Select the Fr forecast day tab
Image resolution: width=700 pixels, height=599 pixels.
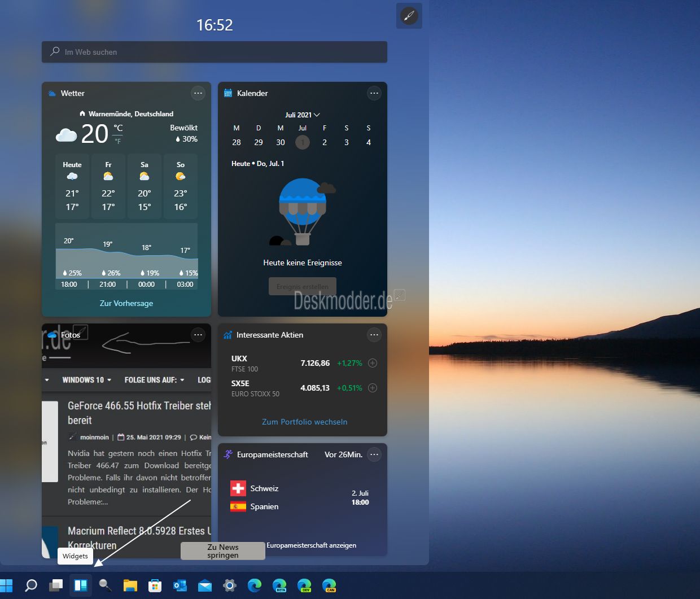(108, 186)
